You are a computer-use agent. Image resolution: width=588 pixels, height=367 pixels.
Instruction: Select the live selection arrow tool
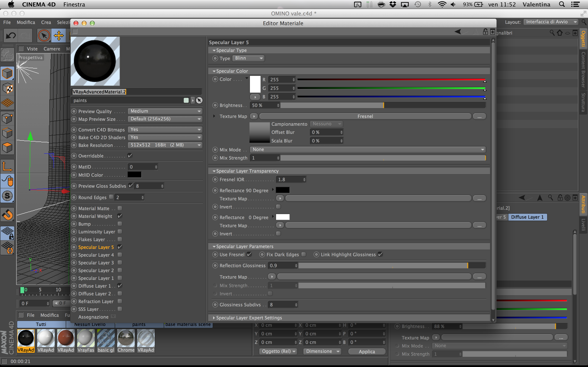click(44, 36)
